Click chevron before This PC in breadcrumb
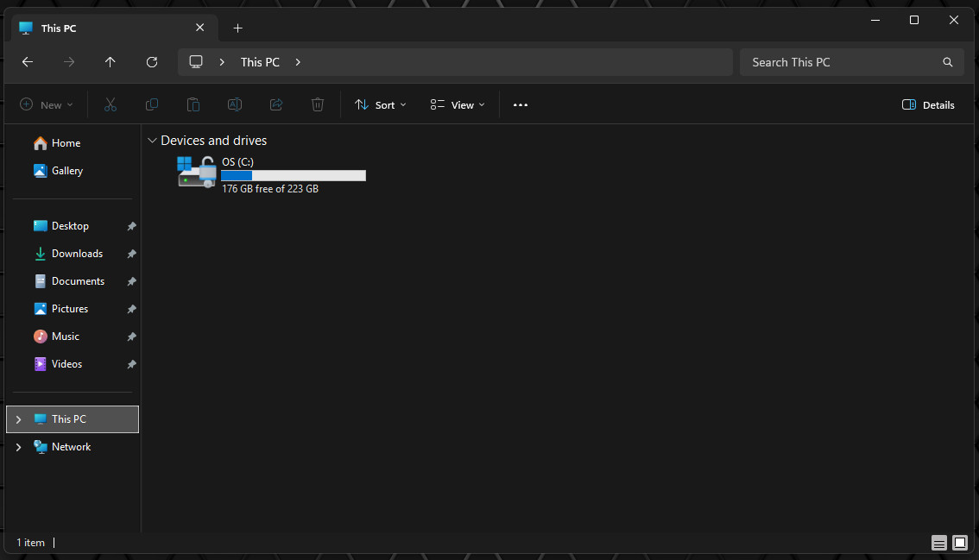The width and height of the screenshot is (979, 560). (x=222, y=62)
